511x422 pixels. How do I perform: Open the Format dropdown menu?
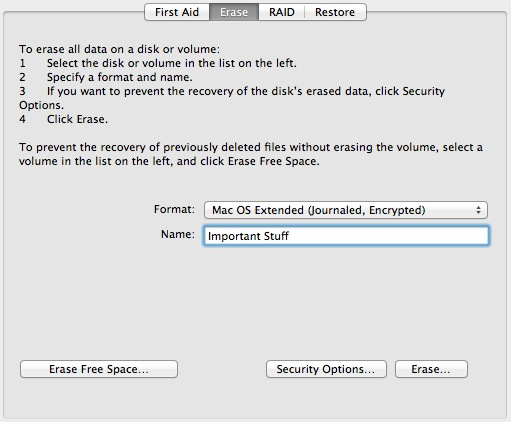coord(346,210)
